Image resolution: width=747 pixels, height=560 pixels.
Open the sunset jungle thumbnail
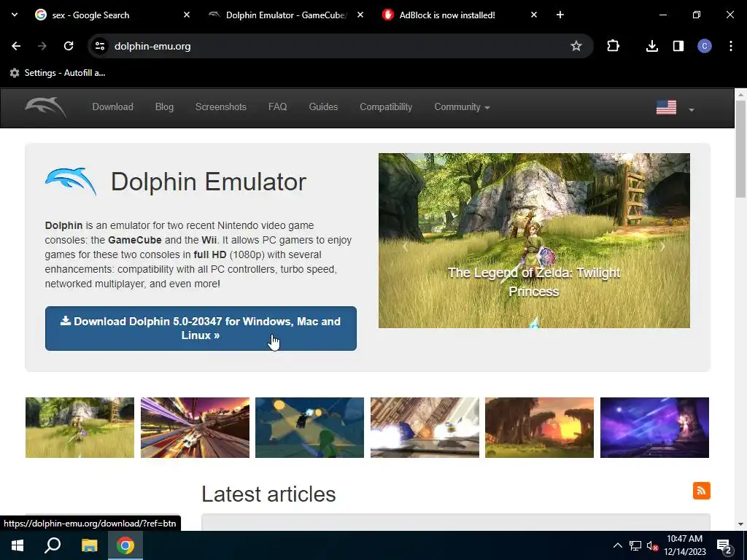539,427
